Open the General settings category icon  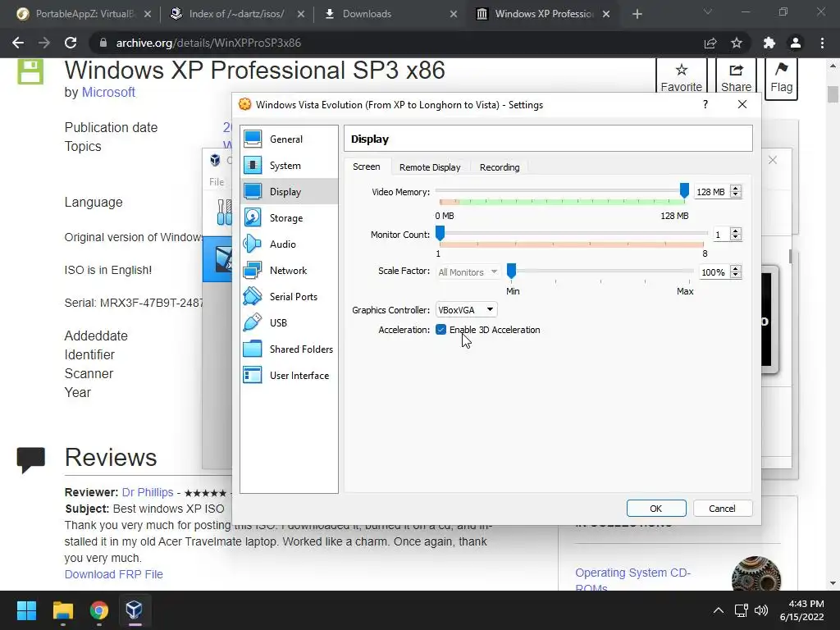coord(253,139)
